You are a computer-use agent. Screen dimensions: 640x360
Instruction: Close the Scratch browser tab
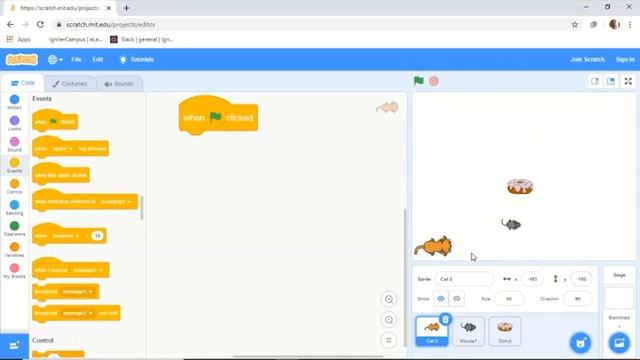click(109, 8)
